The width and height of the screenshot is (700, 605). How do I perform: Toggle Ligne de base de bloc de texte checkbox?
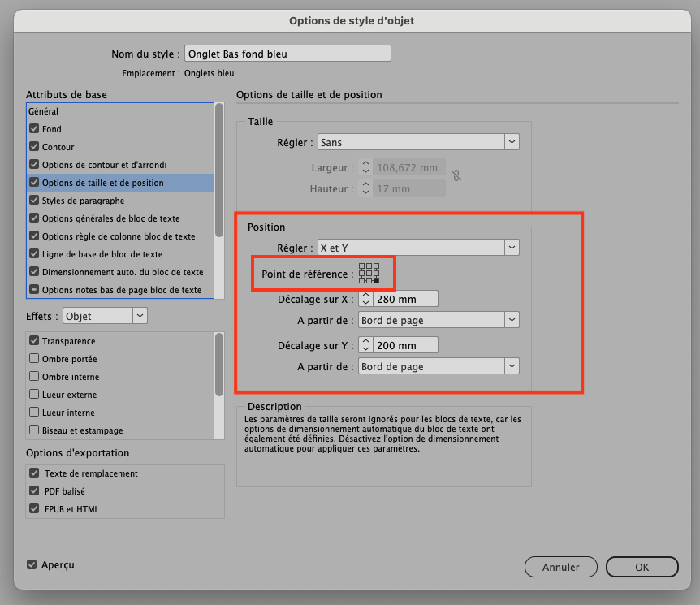point(34,253)
